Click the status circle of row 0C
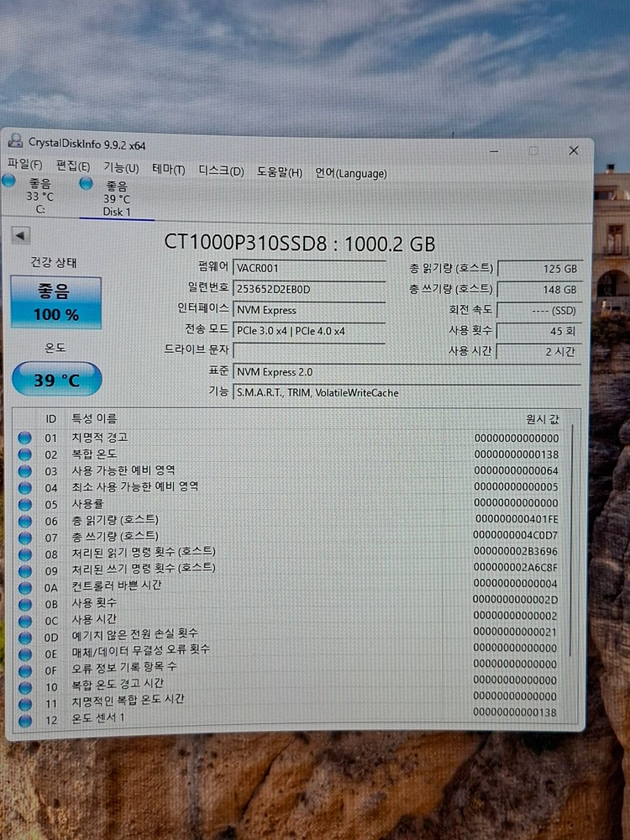630x840 pixels. [x=24, y=621]
